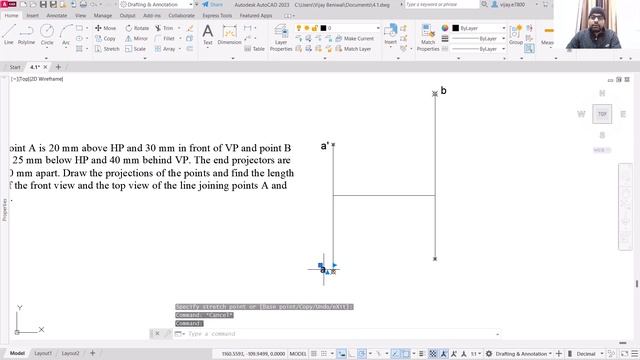Expand the Fillet dropdown arrow
640x360 pixels.
[x=180, y=38]
